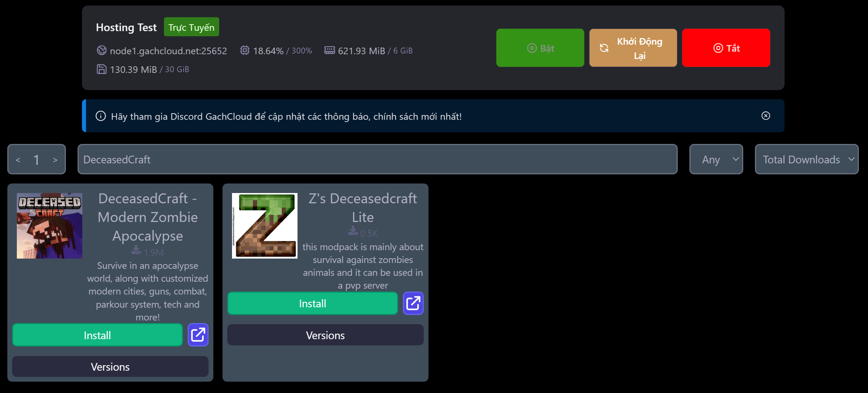Viewport: 868px width, 393px height.
Task: Click the Hosting Test server name
Action: pyautogui.click(x=126, y=27)
